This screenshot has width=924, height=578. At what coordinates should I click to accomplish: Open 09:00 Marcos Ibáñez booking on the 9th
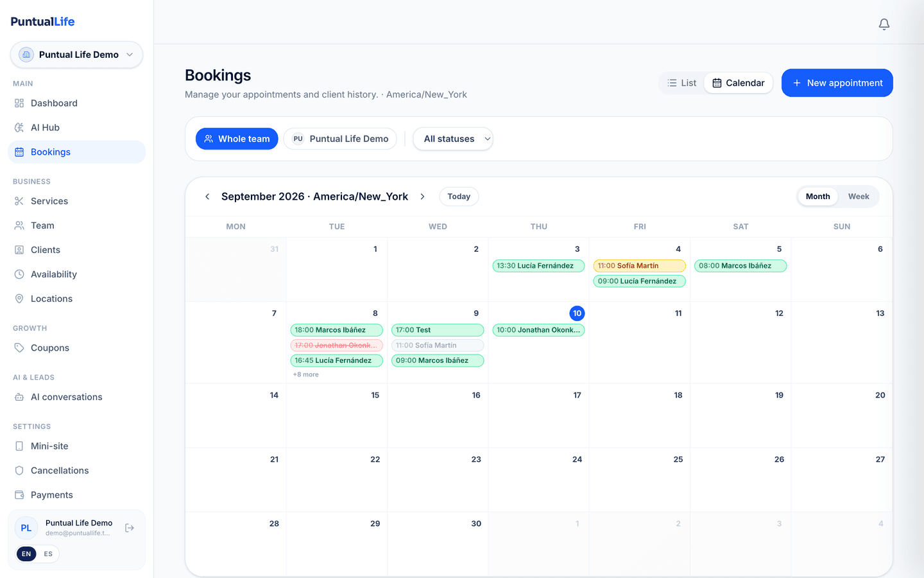point(438,361)
